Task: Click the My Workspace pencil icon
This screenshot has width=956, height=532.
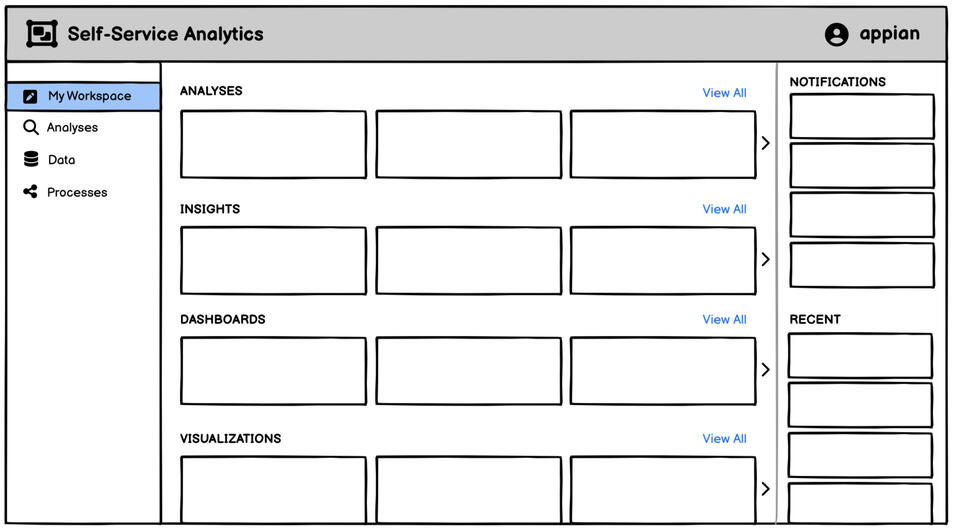Action: (30, 97)
